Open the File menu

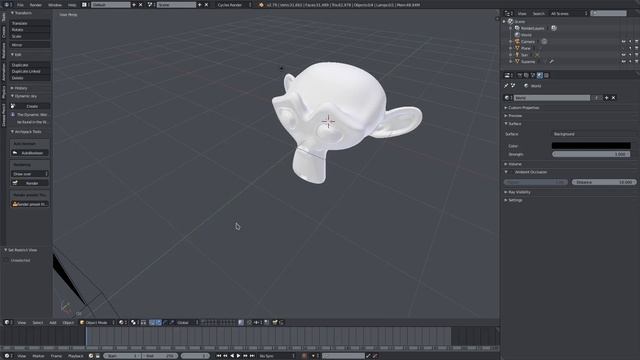[20, 5]
